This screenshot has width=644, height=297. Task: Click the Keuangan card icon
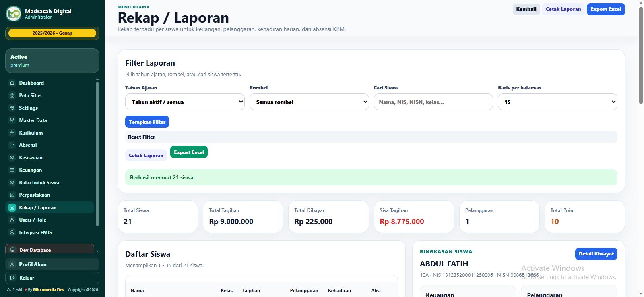12,170
